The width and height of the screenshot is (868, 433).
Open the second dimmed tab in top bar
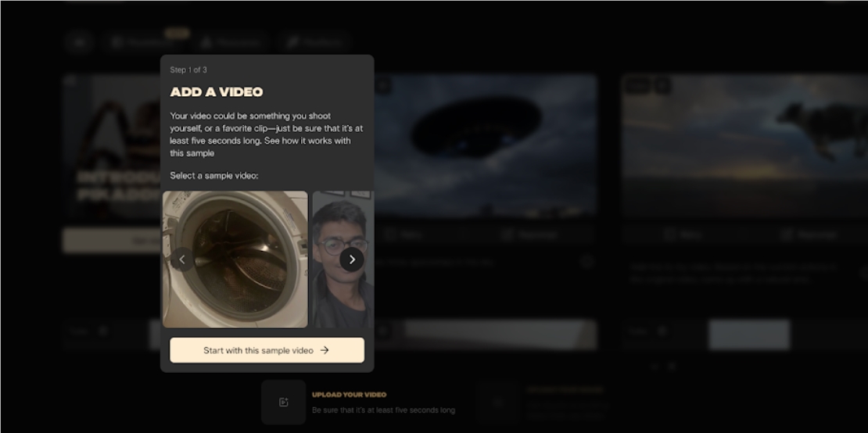[229, 42]
